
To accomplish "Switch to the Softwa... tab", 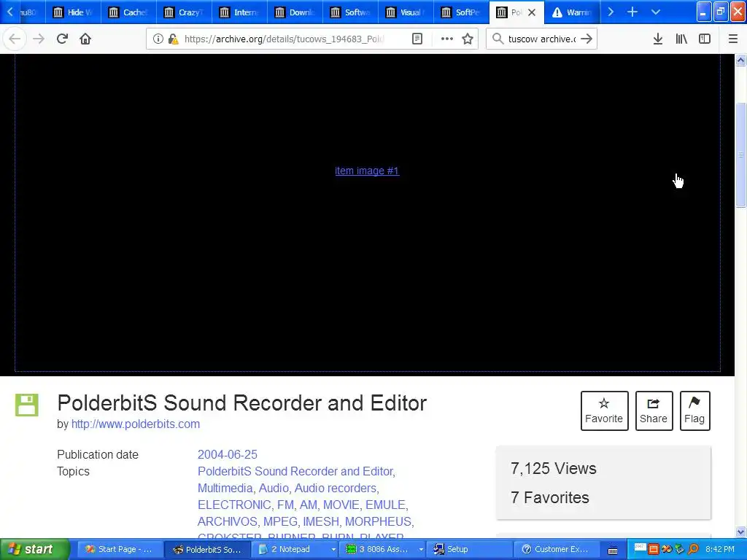I will [x=351, y=12].
